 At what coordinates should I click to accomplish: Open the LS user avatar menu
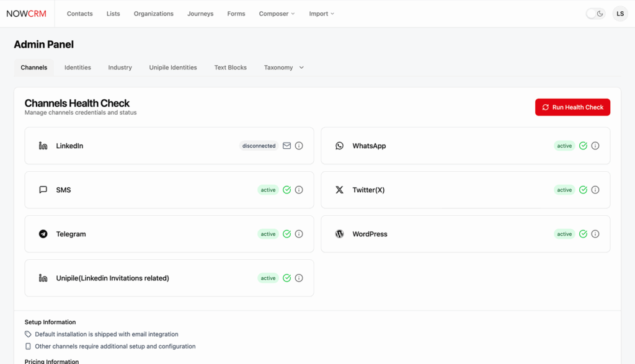(x=620, y=14)
